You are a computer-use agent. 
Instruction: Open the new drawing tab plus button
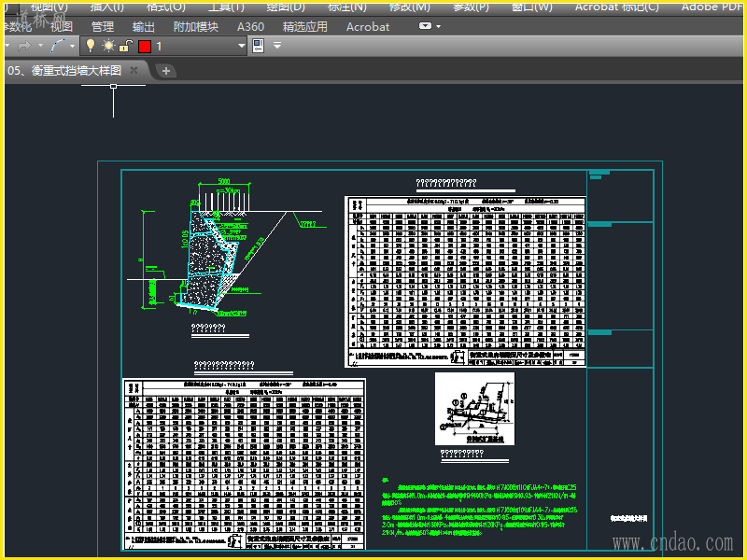tap(166, 71)
